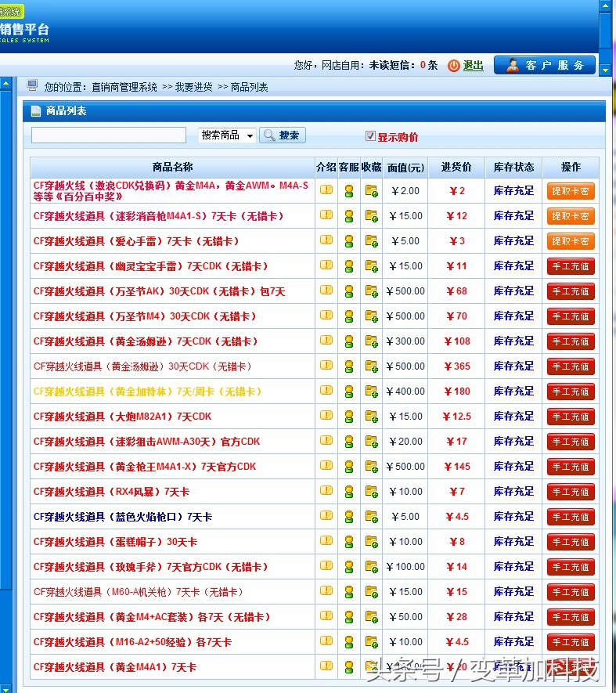
Task: Click 手工充值 for 黄金加特林 row
Action: pyautogui.click(x=571, y=392)
